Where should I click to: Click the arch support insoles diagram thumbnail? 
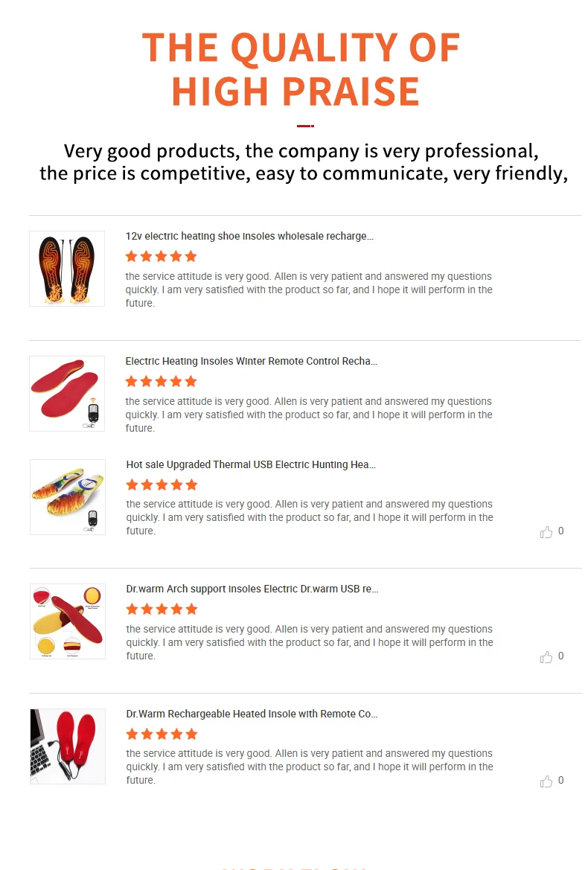point(68,621)
